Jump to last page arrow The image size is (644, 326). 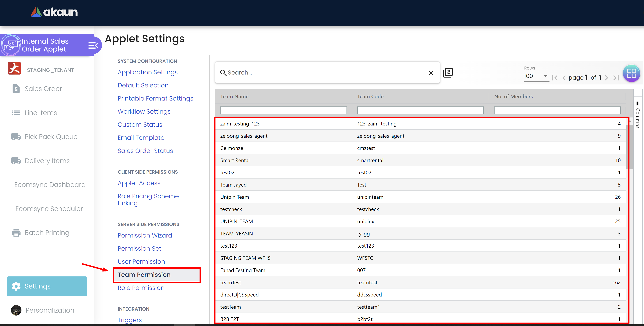[616, 78]
